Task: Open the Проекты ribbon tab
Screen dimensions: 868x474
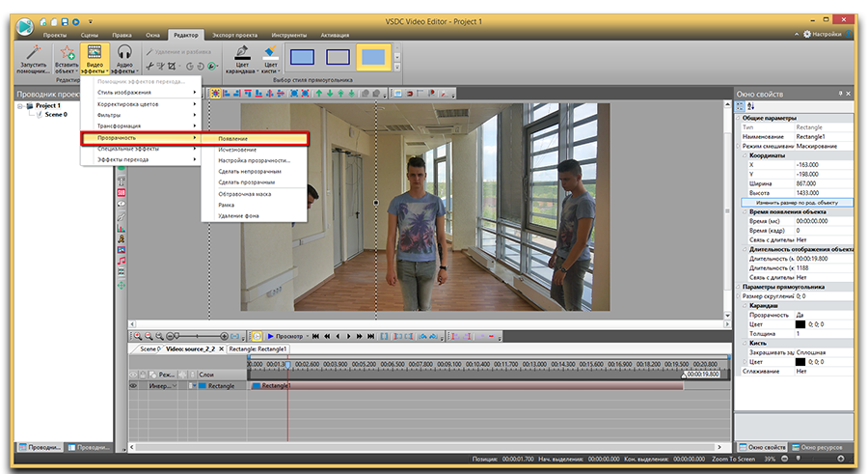Action: 55,35
